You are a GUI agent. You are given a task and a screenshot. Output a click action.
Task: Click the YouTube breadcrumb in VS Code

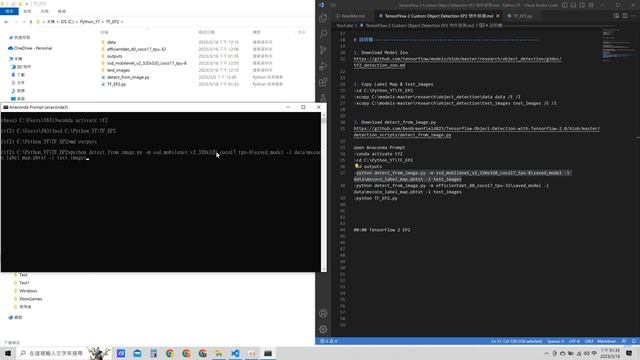tap(344, 25)
